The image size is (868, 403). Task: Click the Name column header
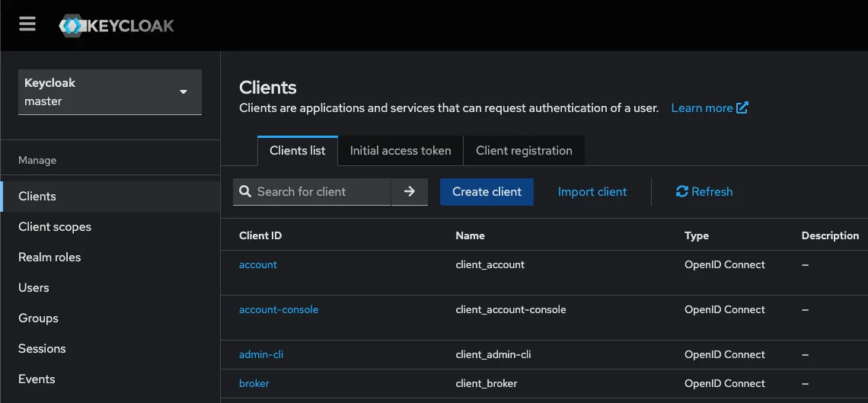tap(470, 235)
